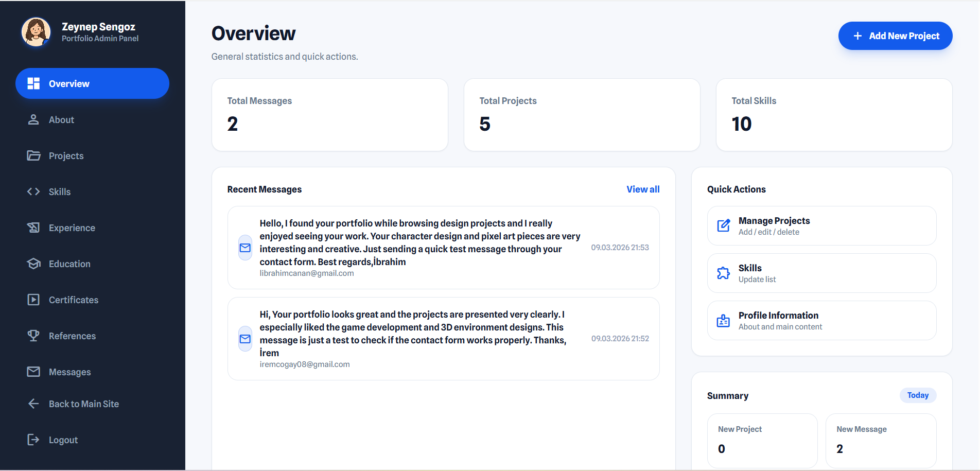Click the Recent Messages heading

click(265, 189)
